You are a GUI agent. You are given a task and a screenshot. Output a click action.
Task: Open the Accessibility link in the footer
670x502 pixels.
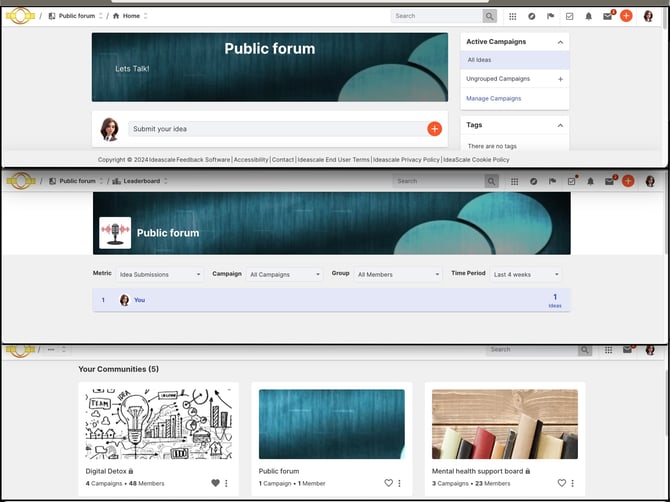251,159
